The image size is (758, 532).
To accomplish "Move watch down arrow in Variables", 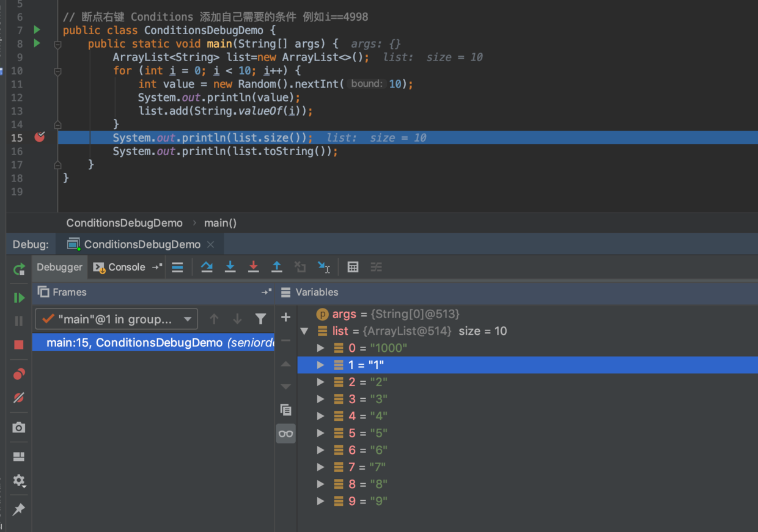I will (285, 387).
